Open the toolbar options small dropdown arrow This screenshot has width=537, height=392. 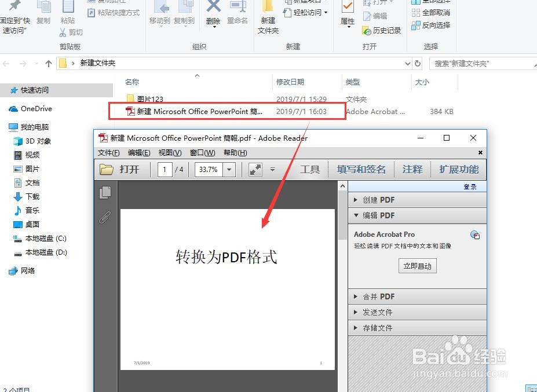[x=273, y=169]
